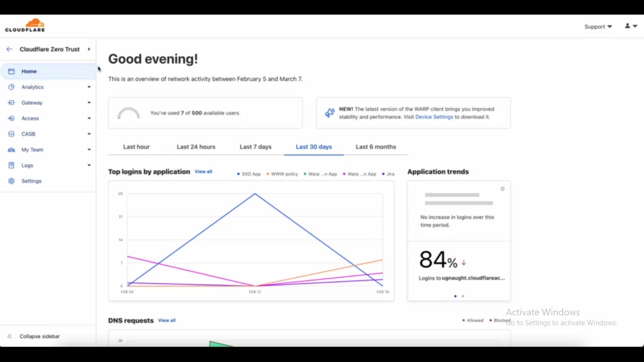This screenshot has height=362, width=644.
Task: Click the Gateway icon in sidebar
Action: [x=11, y=103]
